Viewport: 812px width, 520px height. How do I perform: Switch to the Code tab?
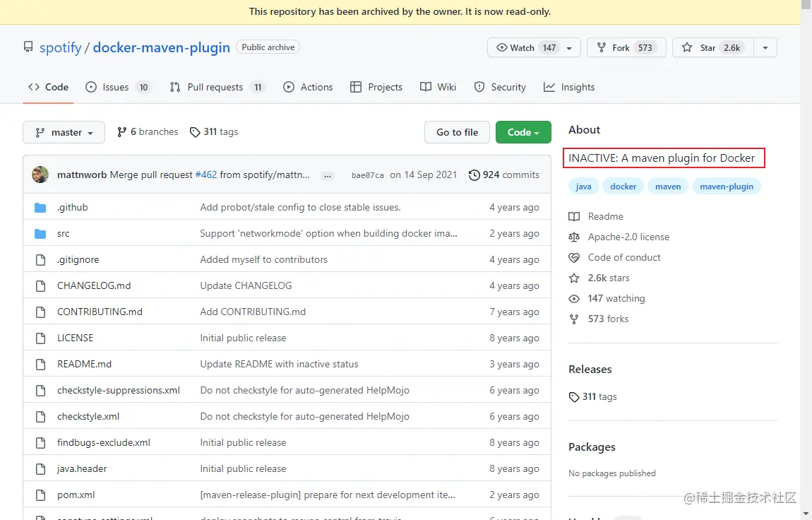click(48, 87)
